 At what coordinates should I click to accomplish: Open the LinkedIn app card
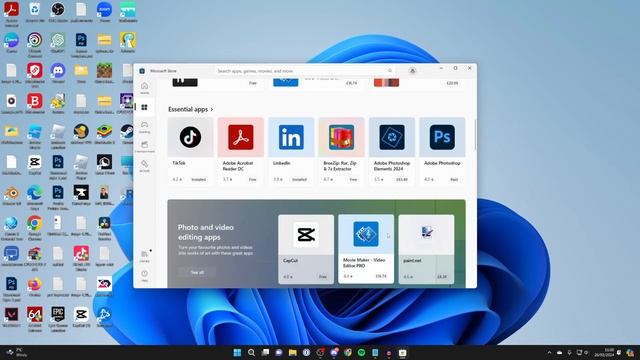(291, 151)
